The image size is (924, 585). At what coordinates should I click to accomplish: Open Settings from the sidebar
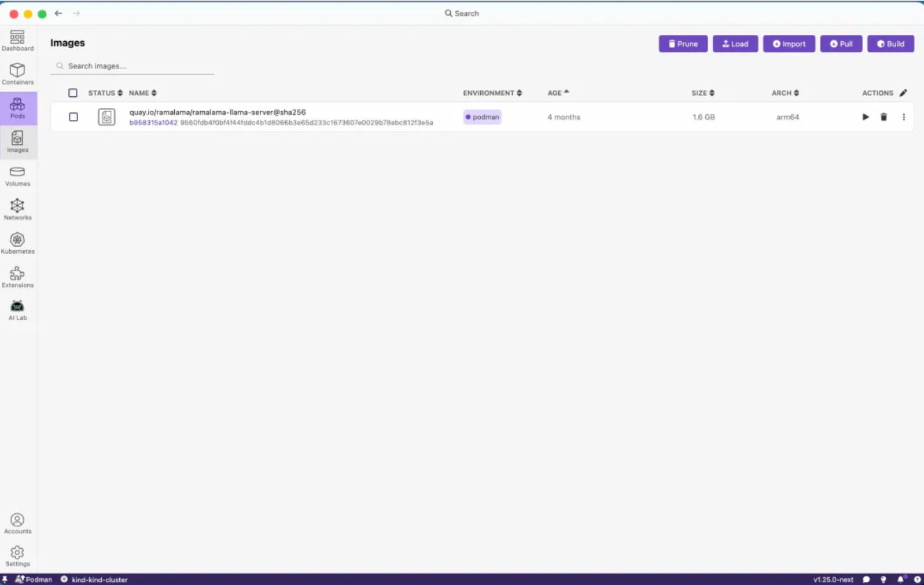pyautogui.click(x=17, y=556)
